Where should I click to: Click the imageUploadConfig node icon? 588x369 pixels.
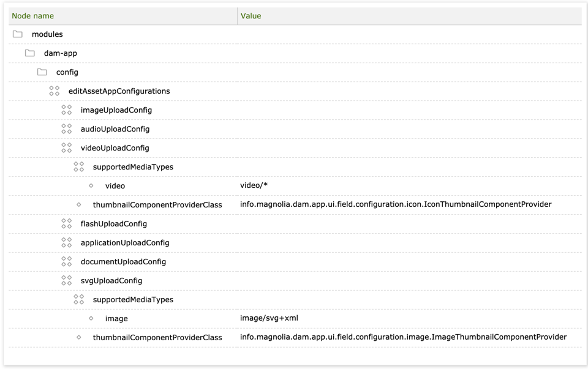click(x=67, y=110)
